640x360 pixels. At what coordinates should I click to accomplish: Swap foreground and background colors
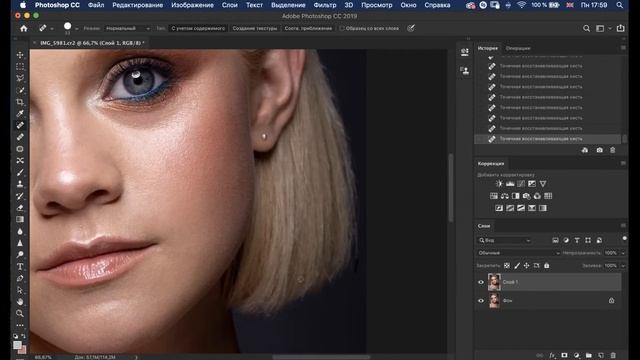coord(24,336)
